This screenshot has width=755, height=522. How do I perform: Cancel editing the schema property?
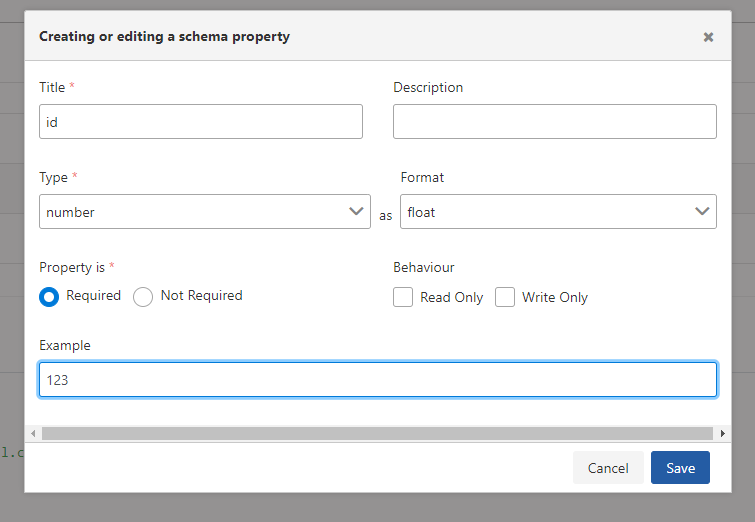[608, 468]
